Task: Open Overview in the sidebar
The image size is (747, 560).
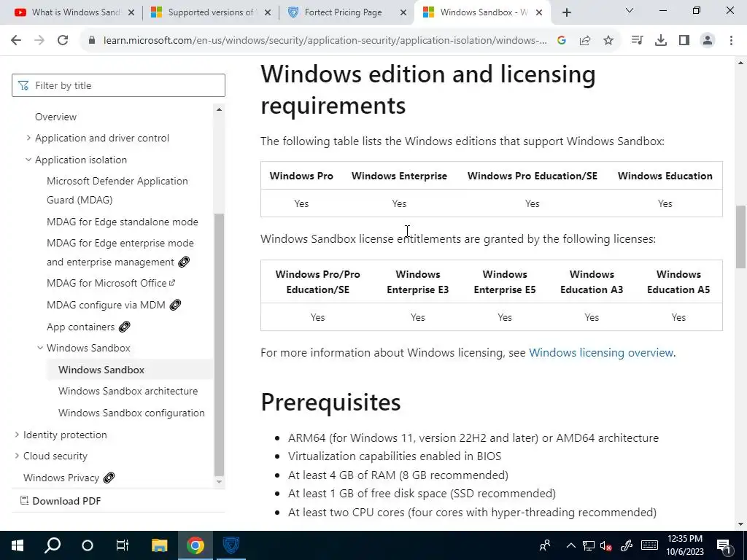Action: click(55, 117)
